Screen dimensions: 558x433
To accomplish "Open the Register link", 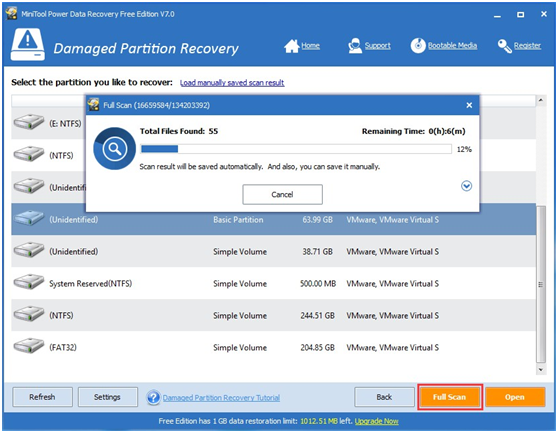I will coord(527,46).
